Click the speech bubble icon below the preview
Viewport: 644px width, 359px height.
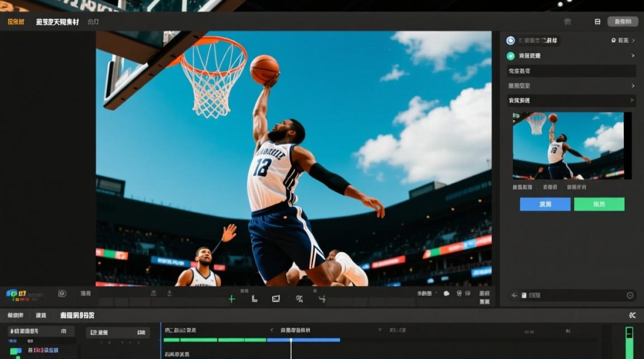click(x=447, y=293)
